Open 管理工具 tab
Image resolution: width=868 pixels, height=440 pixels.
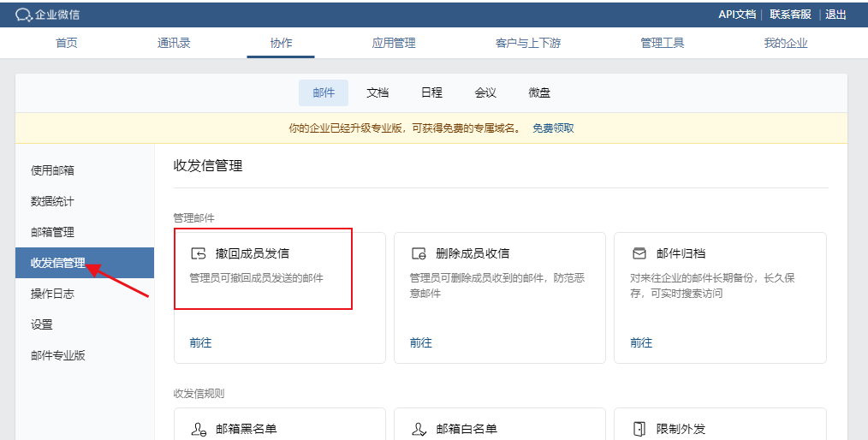662,43
